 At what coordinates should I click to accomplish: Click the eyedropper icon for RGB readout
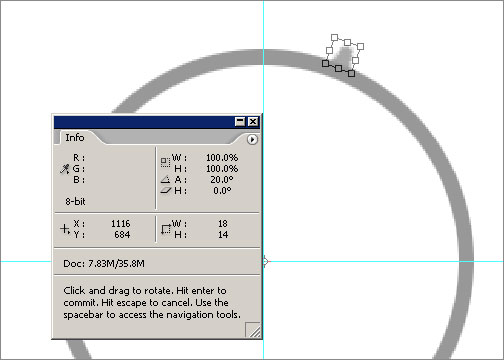tap(64, 169)
